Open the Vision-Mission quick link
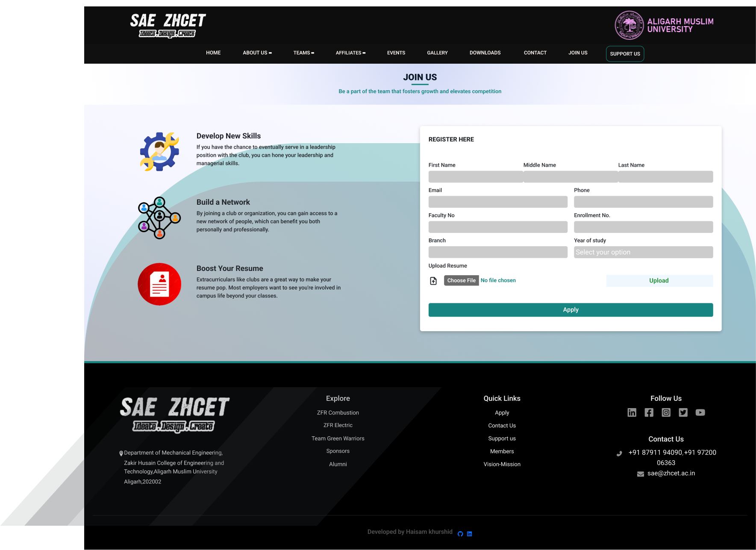 (502, 464)
